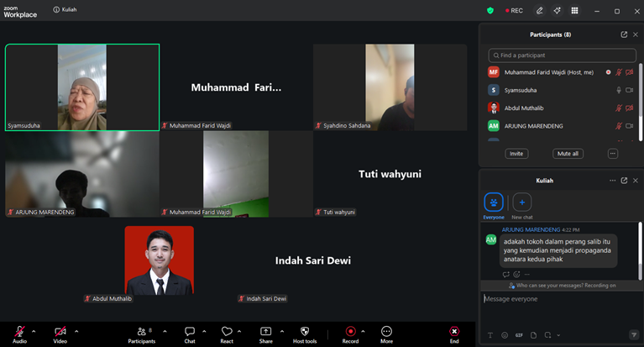Search in Find a participant field
Viewport: 644px width, 347px height.
click(562, 55)
